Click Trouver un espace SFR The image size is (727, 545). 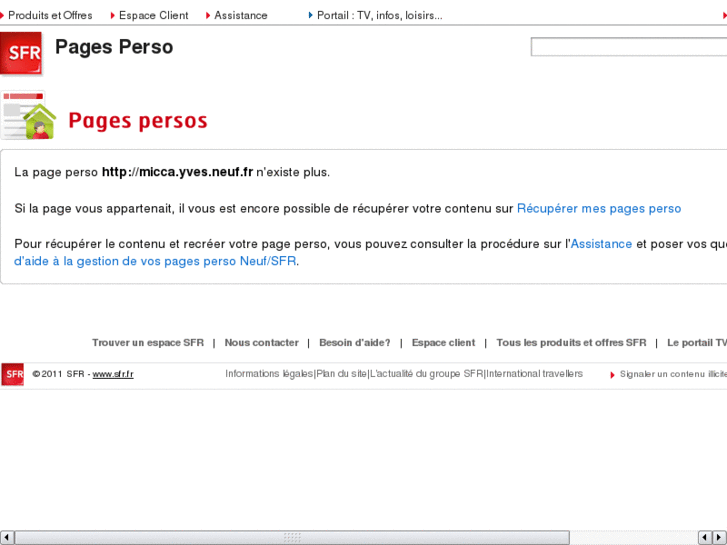pos(148,343)
